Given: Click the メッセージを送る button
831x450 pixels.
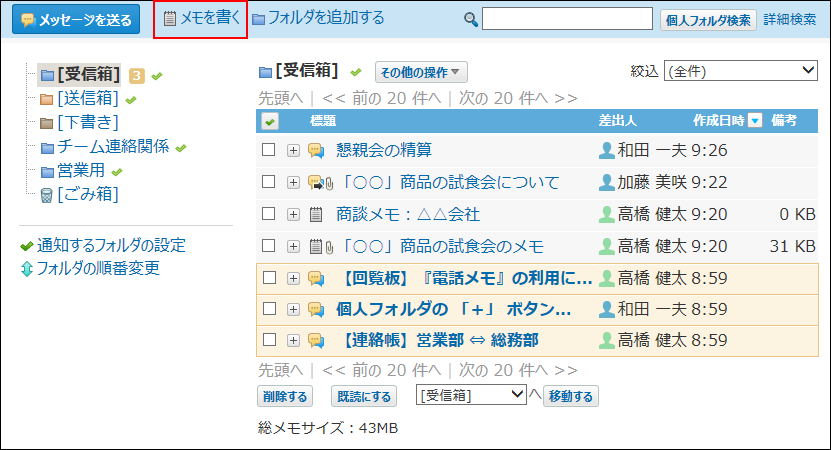Looking at the screenshot, I should (x=76, y=20).
